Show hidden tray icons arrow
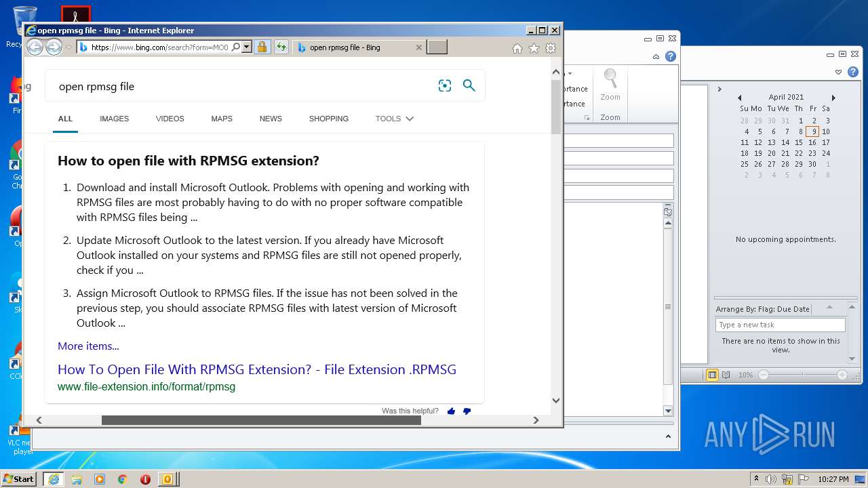The width and height of the screenshot is (868, 488). [x=756, y=479]
